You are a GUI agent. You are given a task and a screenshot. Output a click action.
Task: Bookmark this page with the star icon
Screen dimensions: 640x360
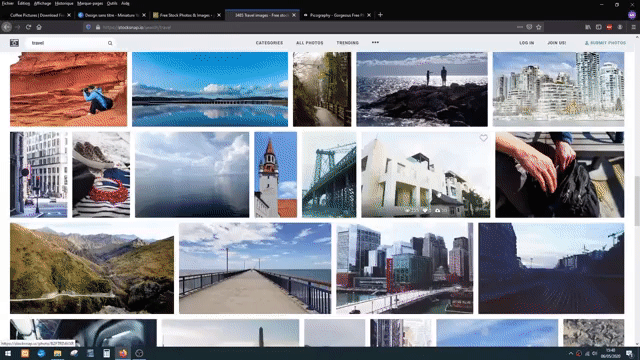(x=539, y=27)
